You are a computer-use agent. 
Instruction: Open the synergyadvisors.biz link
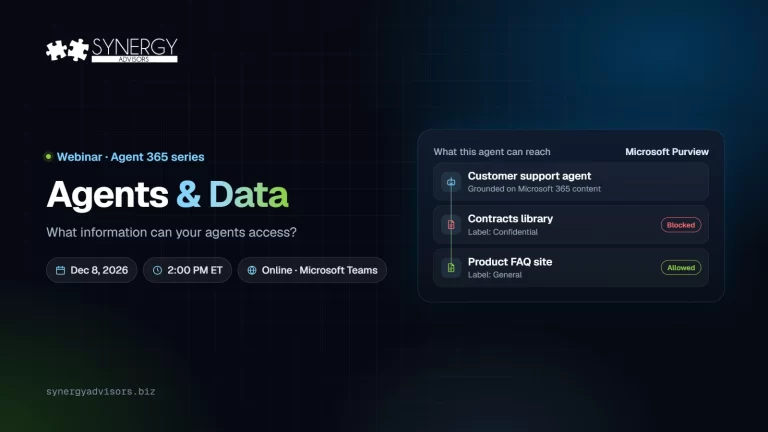coord(100,391)
